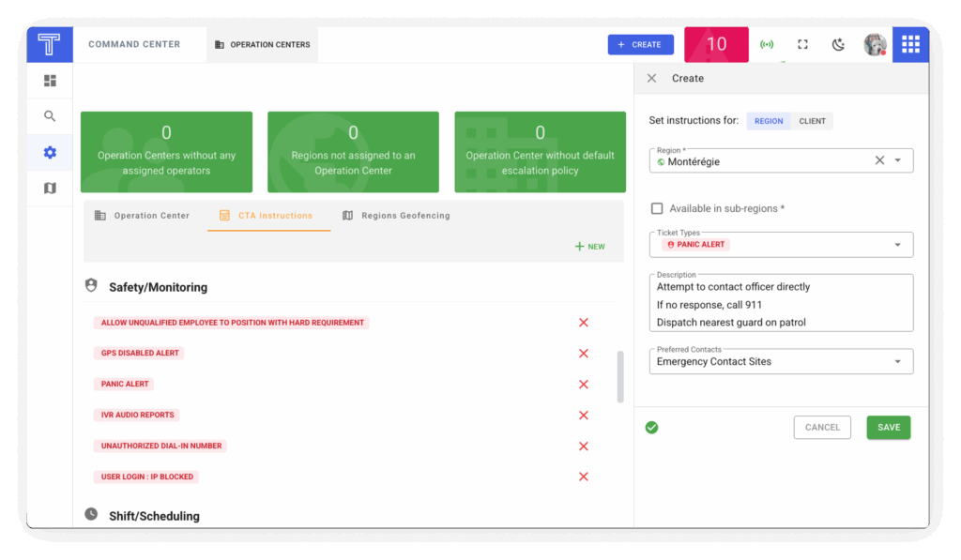This screenshot has height=560, width=961.
Task: Open the settings gear in sidebar
Action: tap(50, 153)
